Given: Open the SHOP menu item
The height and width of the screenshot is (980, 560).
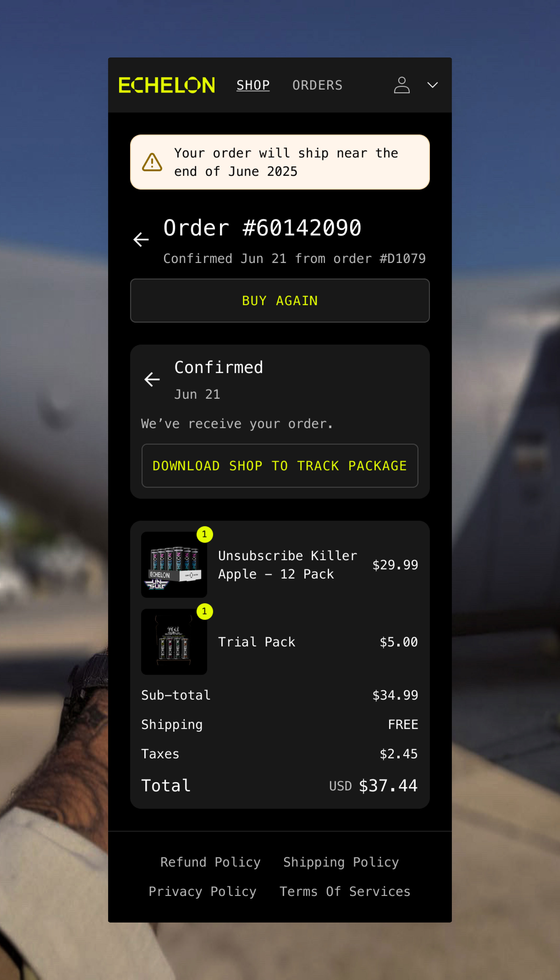Looking at the screenshot, I should 253,85.
